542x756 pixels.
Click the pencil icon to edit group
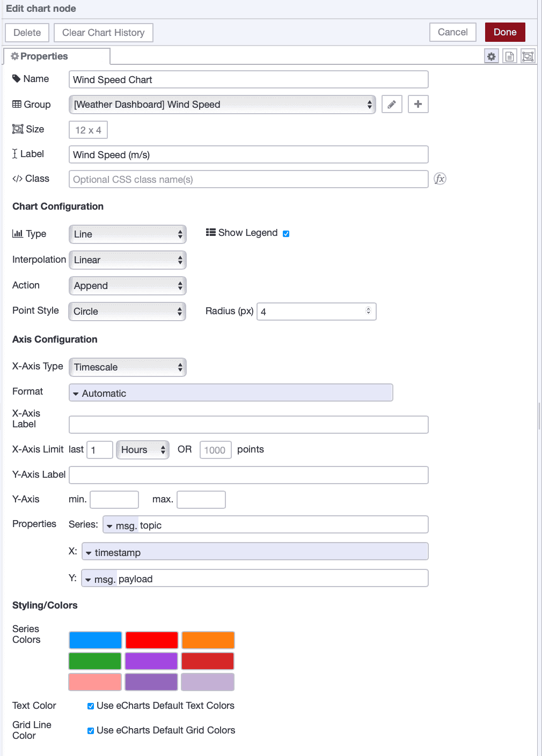click(x=392, y=104)
